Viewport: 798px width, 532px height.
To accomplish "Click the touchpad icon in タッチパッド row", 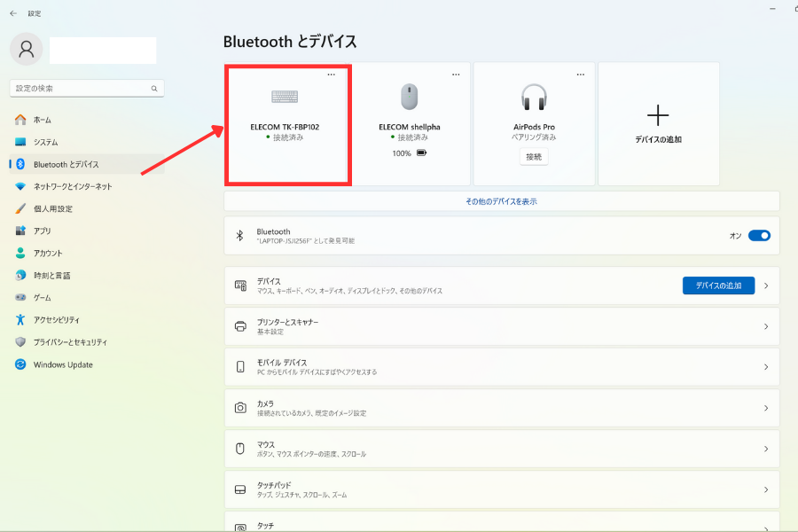I will tap(240, 489).
